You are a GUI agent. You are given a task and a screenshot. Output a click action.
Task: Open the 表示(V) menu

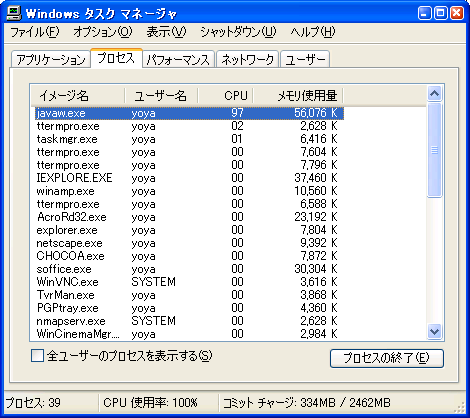[x=166, y=32]
